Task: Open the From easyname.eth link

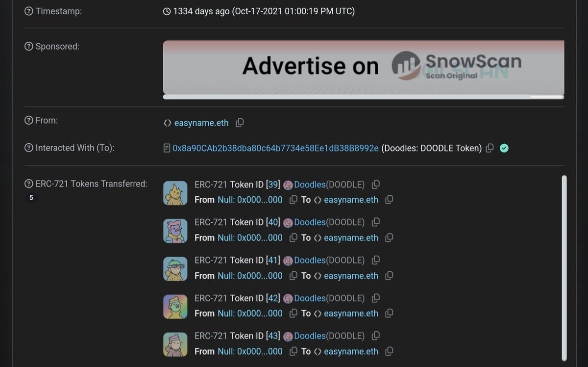Action: 201,123
